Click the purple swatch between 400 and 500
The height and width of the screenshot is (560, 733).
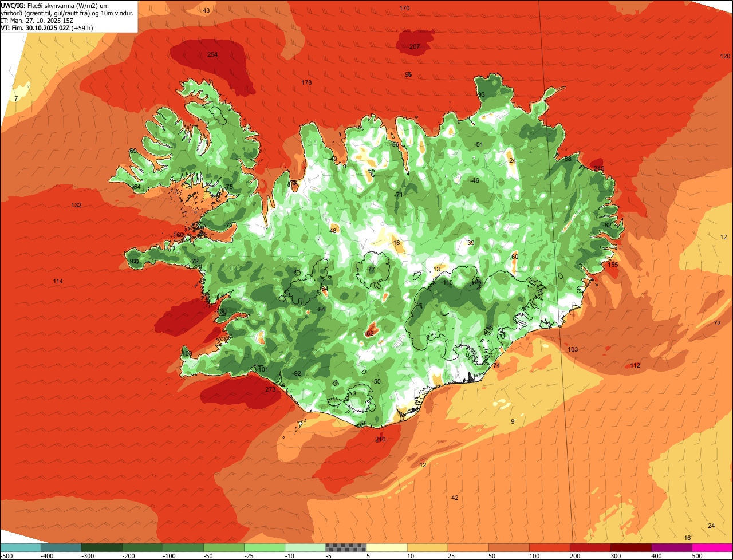pos(671,547)
